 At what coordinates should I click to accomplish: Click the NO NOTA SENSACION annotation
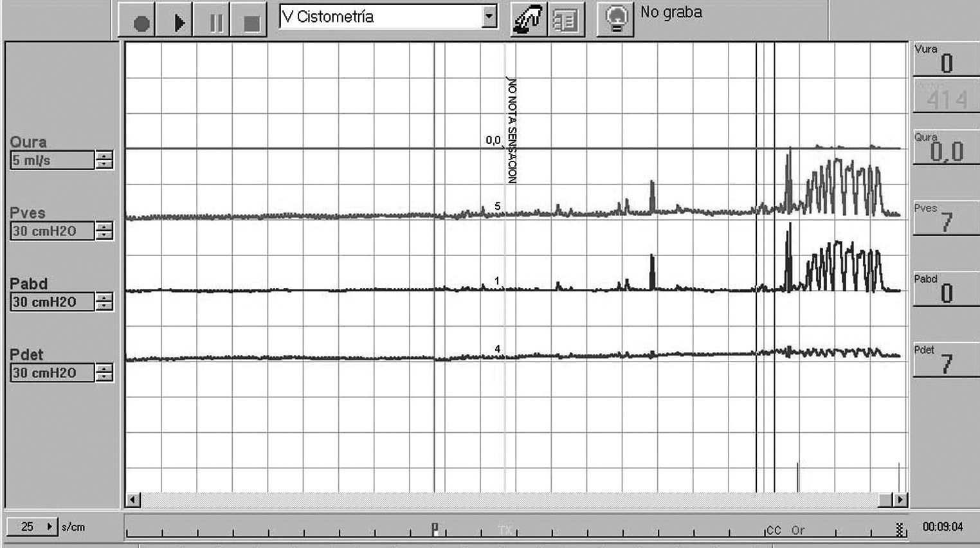pyautogui.click(x=512, y=131)
